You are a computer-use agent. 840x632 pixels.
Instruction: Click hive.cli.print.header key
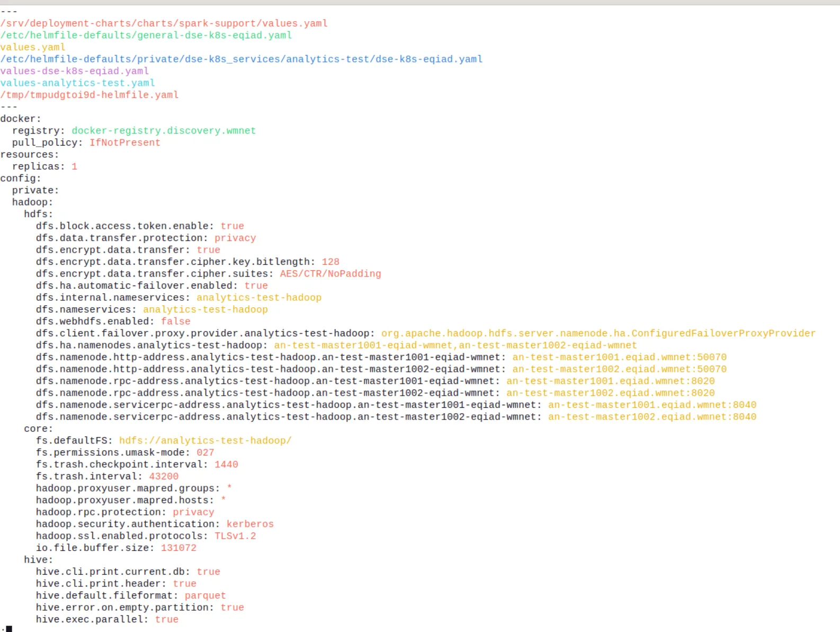tap(101, 583)
